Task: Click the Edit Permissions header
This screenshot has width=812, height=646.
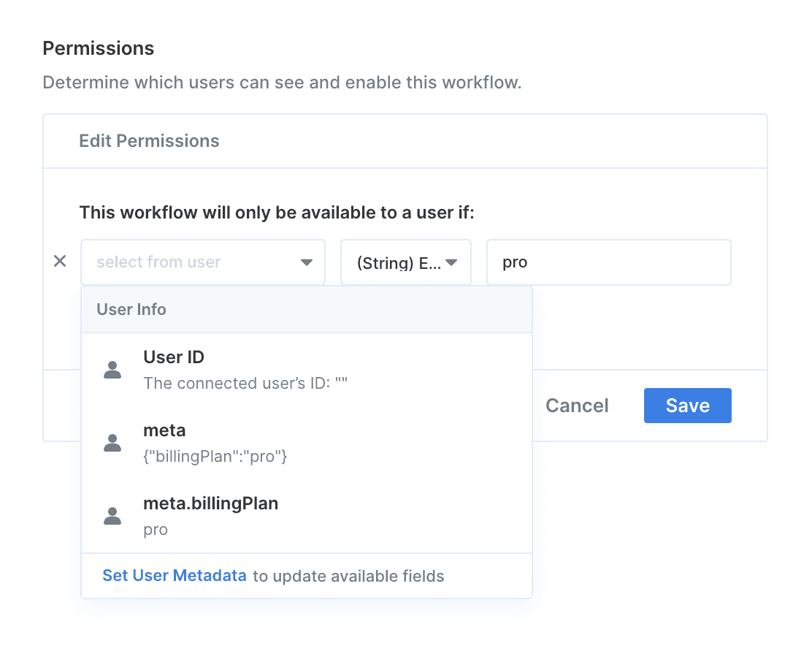Action: coord(149,141)
